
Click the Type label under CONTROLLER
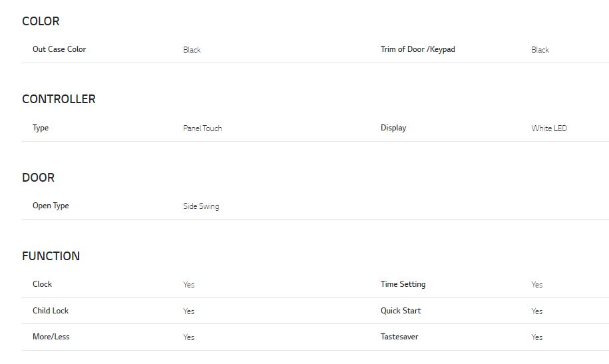coord(41,128)
